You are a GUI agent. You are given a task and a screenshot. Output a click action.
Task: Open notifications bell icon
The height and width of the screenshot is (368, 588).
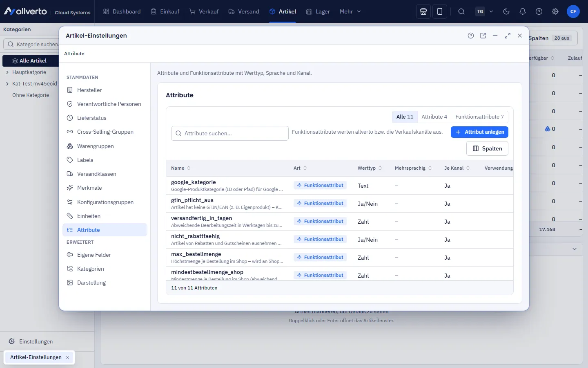pyautogui.click(x=523, y=11)
